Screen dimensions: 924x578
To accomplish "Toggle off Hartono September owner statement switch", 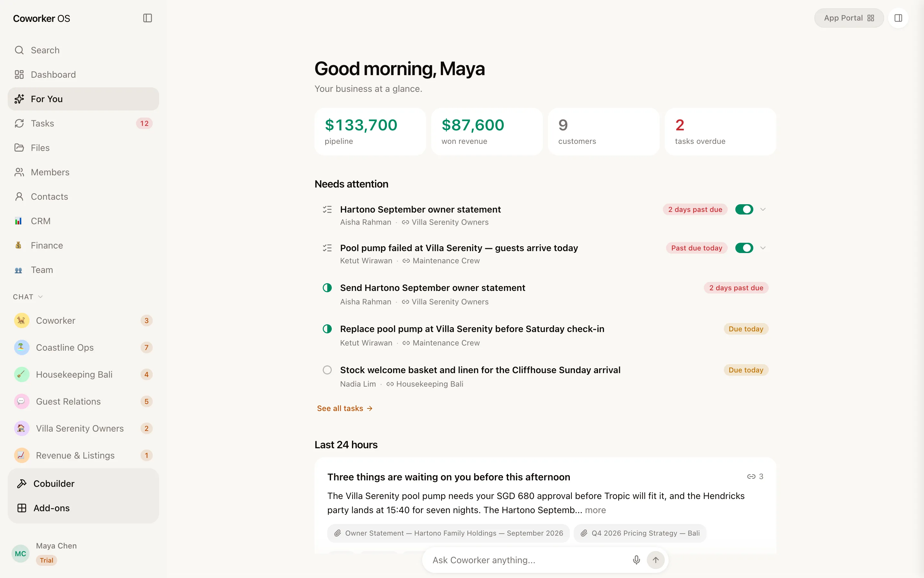I will pos(744,209).
